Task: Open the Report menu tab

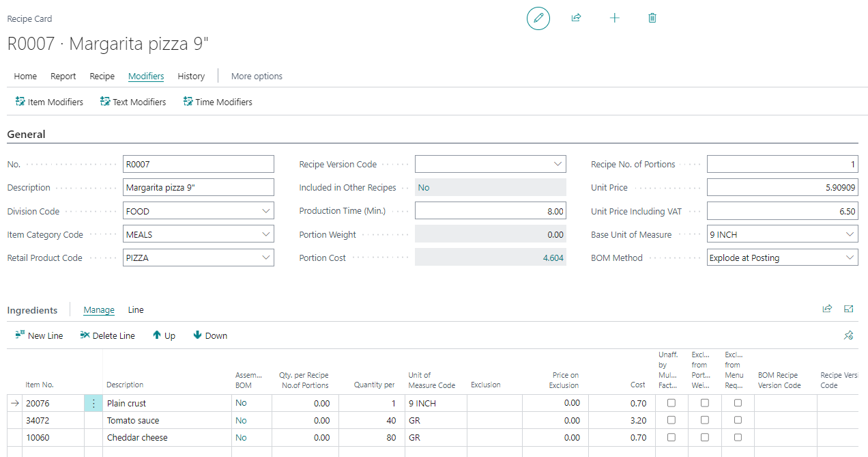Action: point(63,77)
